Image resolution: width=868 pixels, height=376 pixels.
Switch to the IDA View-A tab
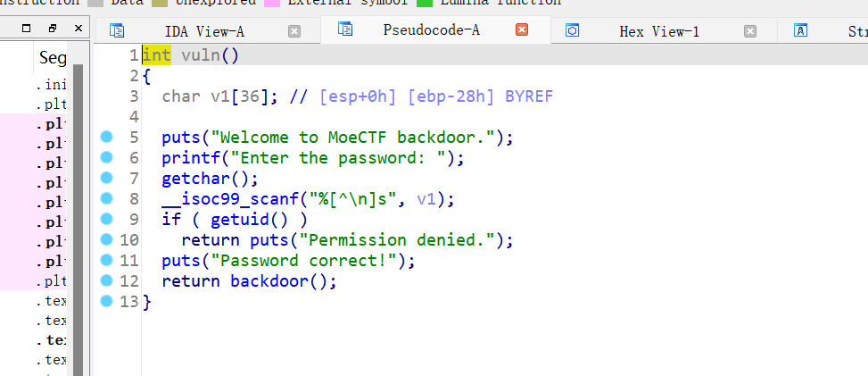(204, 31)
